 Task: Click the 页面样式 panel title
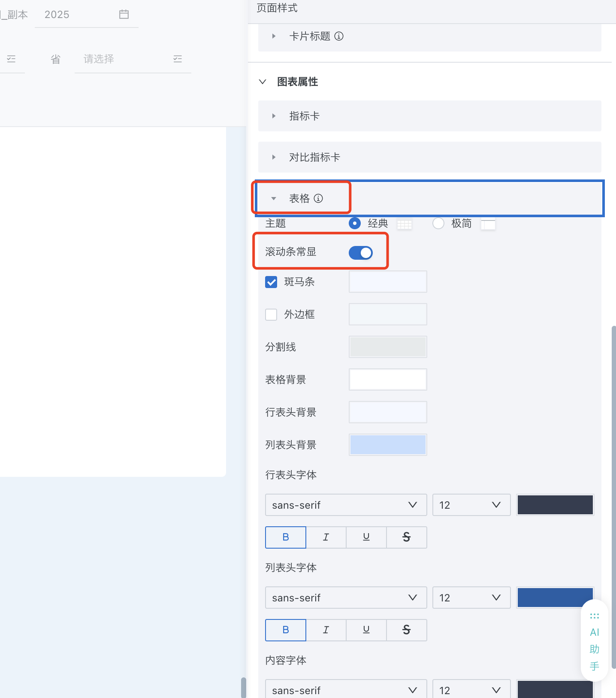tap(277, 8)
